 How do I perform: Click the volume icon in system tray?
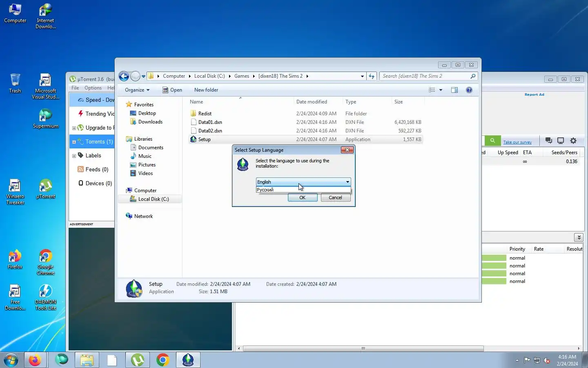pyautogui.click(x=547, y=360)
